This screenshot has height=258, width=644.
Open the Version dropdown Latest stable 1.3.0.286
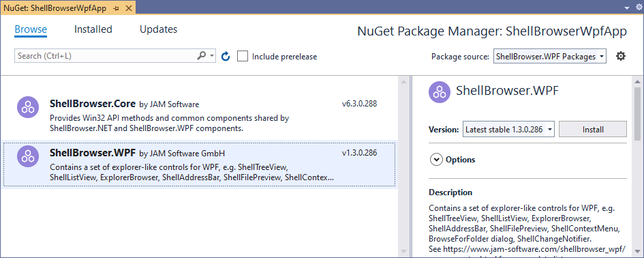(509, 129)
